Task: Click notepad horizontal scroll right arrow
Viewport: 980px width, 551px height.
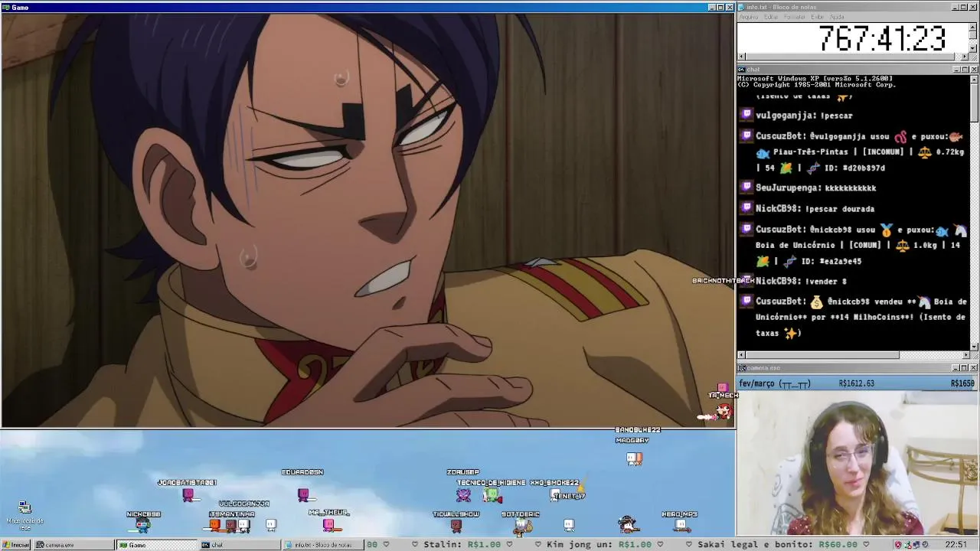Action: tap(965, 57)
